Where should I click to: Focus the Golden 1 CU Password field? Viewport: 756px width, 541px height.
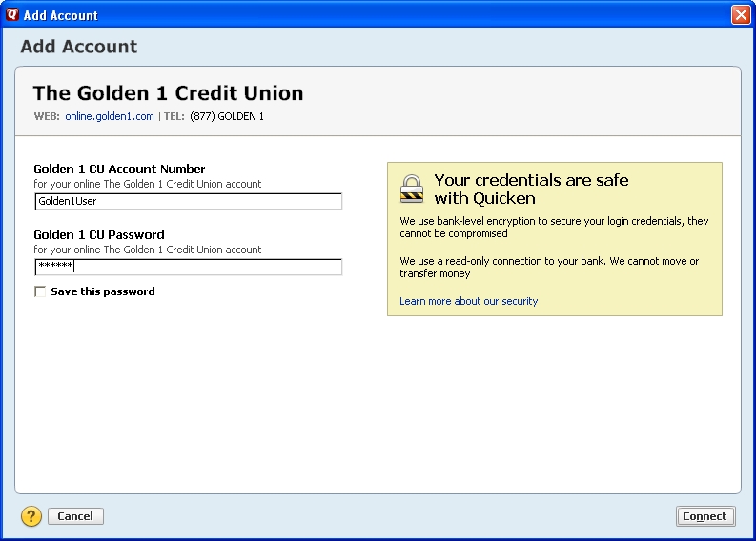pyautogui.click(x=189, y=267)
